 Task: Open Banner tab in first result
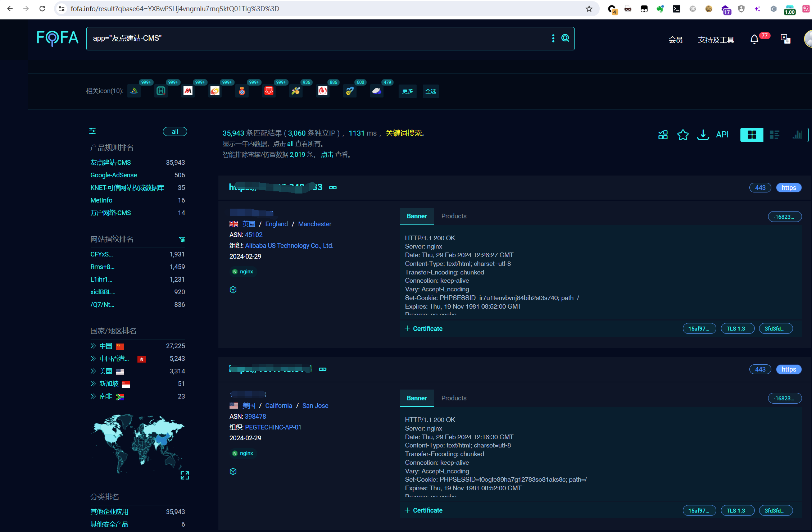click(x=417, y=216)
